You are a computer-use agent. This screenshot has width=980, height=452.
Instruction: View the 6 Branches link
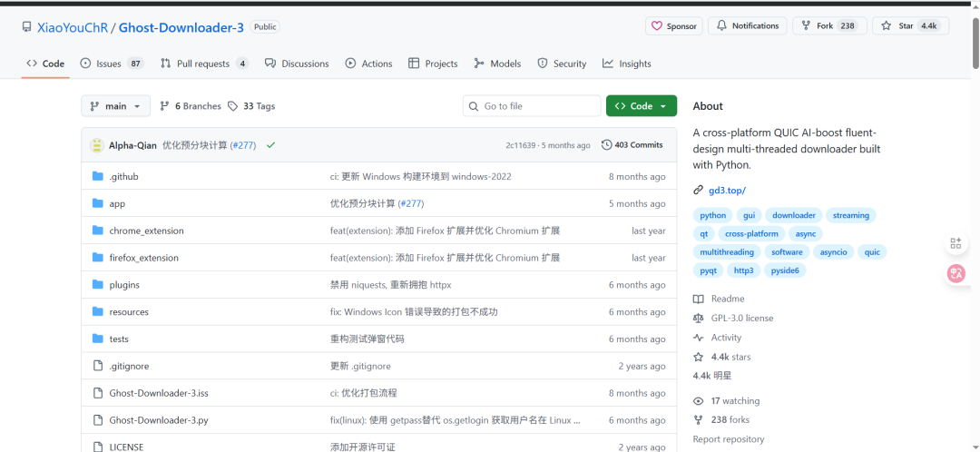pyautogui.click(x=191, y=106)
